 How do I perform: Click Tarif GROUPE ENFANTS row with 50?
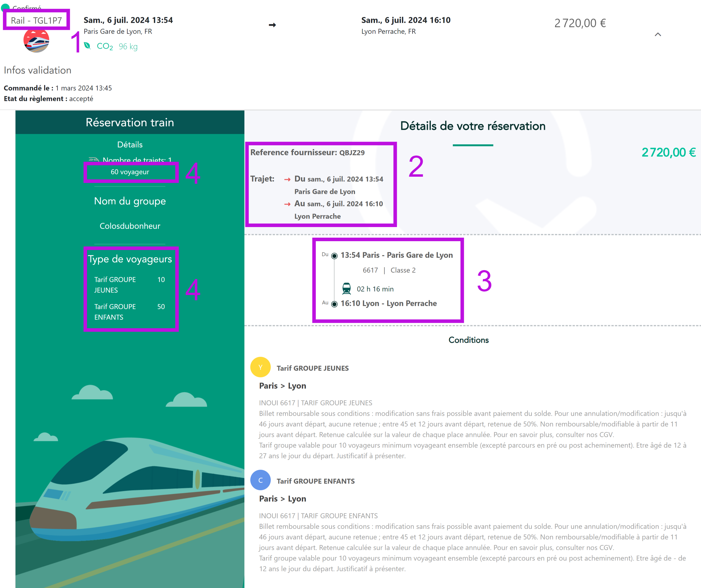130,312
